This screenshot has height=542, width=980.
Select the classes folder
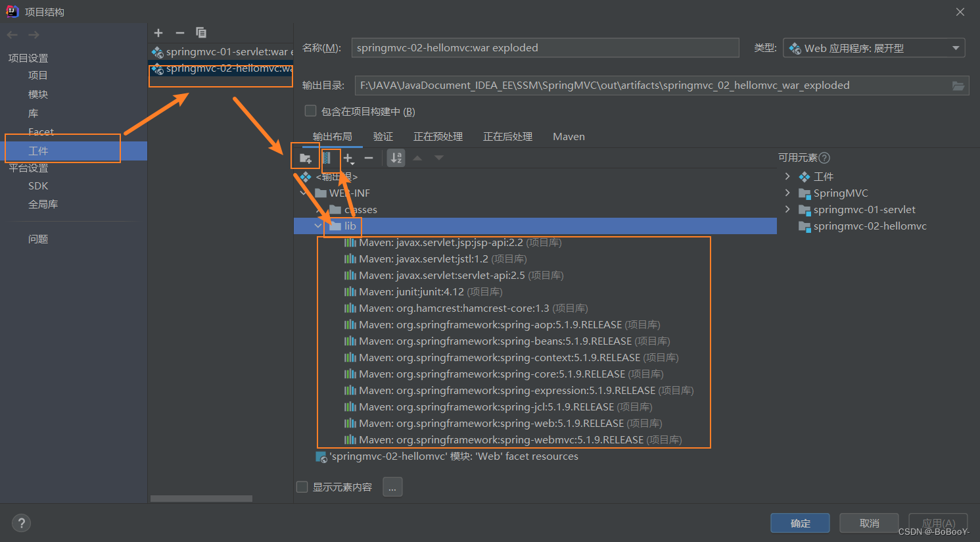tap(354, 210)
